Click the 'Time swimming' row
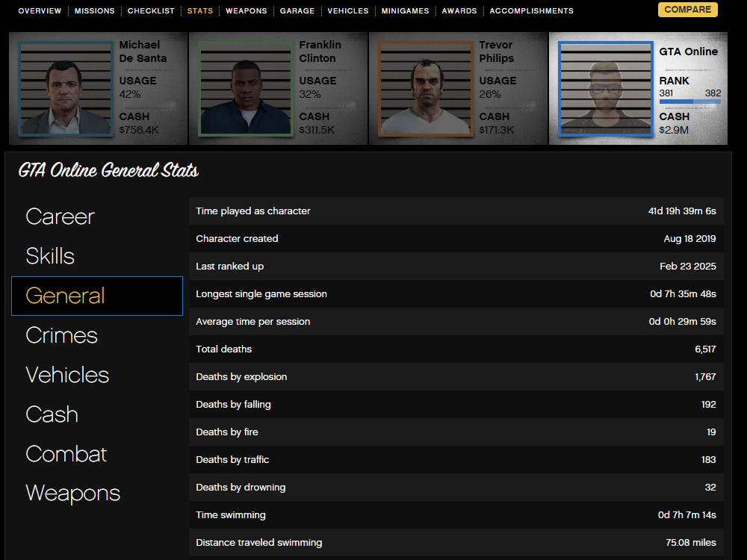This screenshot has height=560, width=747. (456, 514)
